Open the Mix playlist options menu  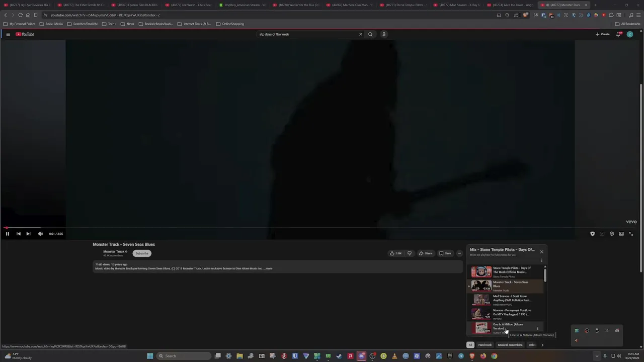tap(541, 260)
